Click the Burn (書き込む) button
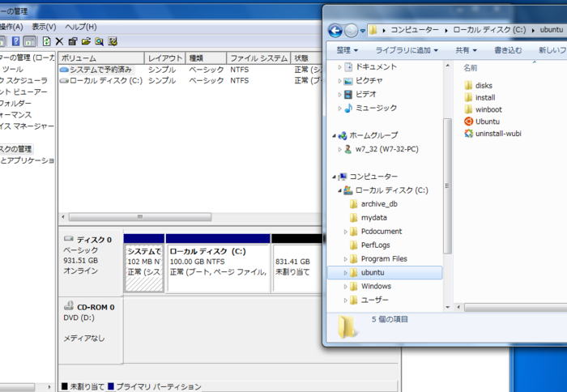 coord(508,50)
